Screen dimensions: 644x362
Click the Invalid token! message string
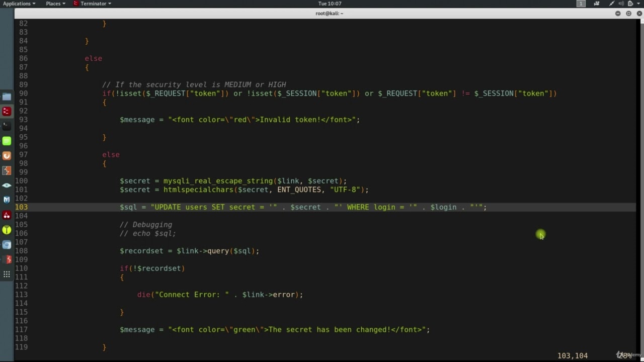pos(264,120)
